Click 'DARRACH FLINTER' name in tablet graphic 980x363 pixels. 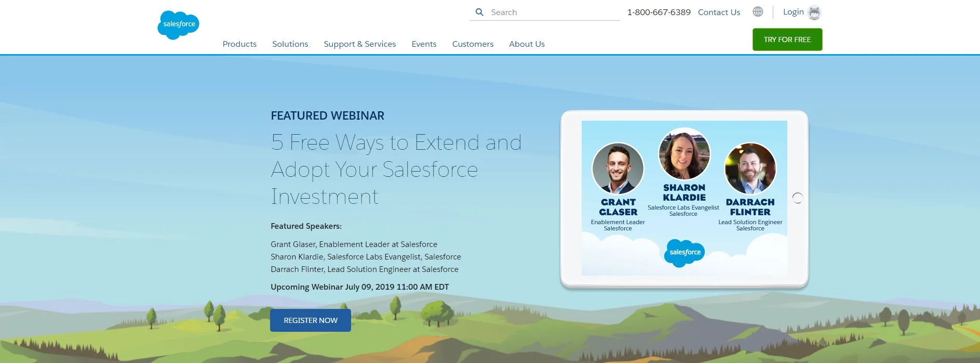tap(750, 207)
